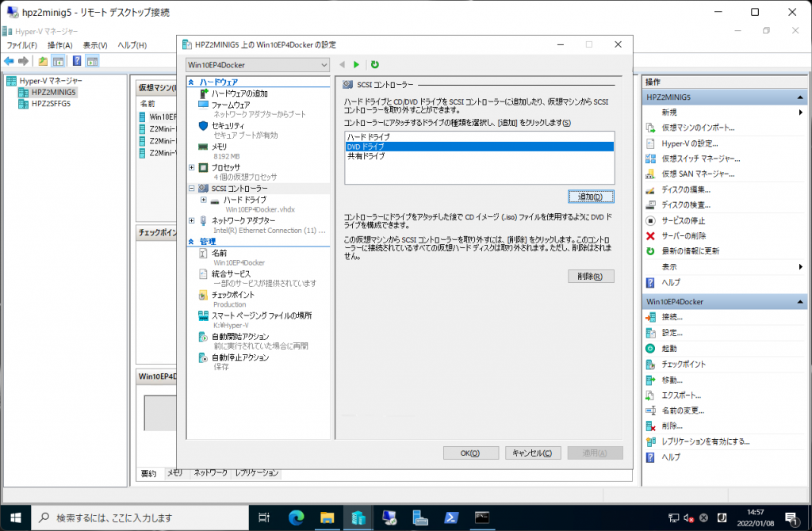Image resolution: width=812 pixels, height=531 pixels.
Task: Click サービスの停止 action
Action: tap(683, 220)
